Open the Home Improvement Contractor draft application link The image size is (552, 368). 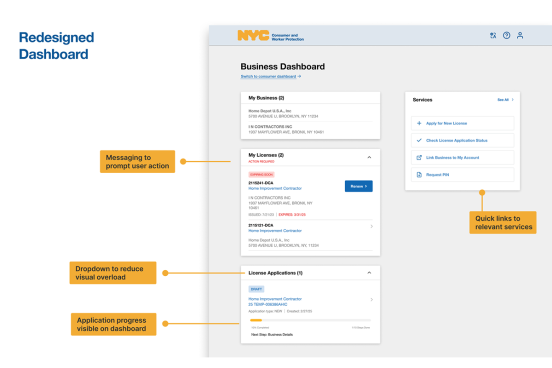tap(275, 299)
